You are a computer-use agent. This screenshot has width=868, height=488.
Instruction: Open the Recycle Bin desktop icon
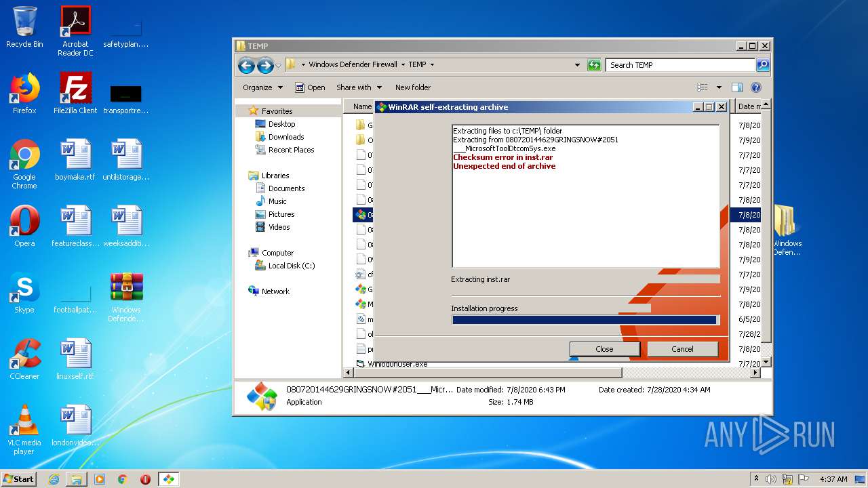coord(24,27)
